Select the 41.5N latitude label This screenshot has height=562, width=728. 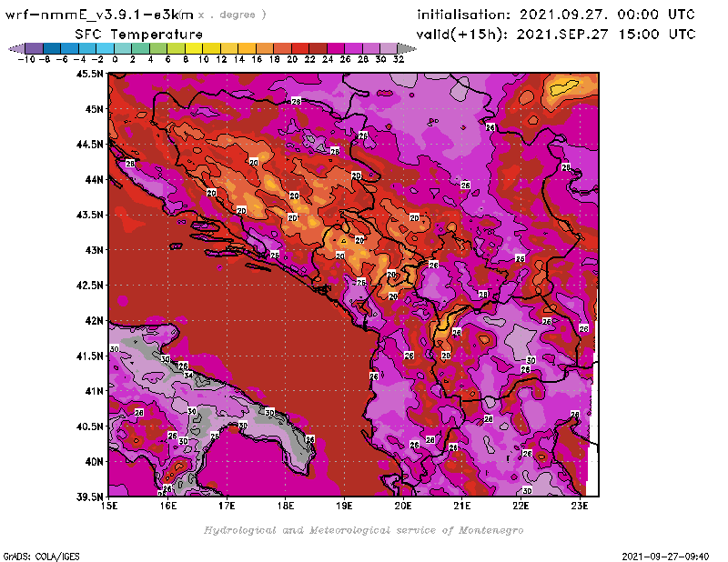89,356
